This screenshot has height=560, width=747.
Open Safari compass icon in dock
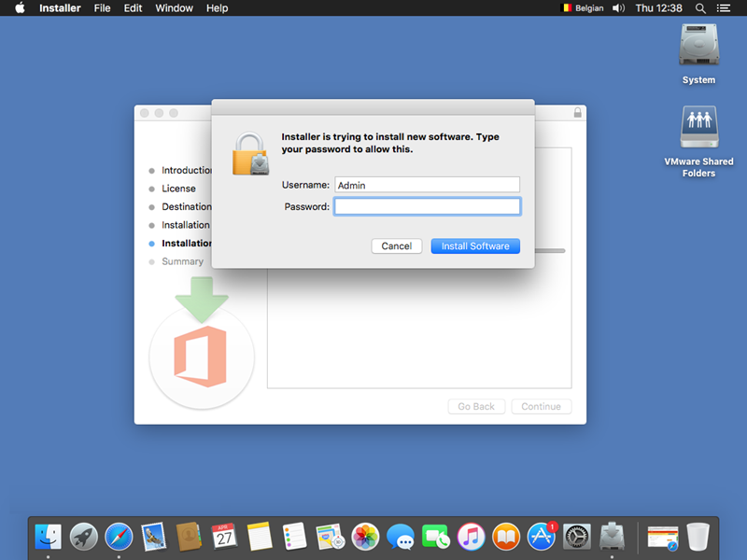pyautogui.click(x=119, y=537)
